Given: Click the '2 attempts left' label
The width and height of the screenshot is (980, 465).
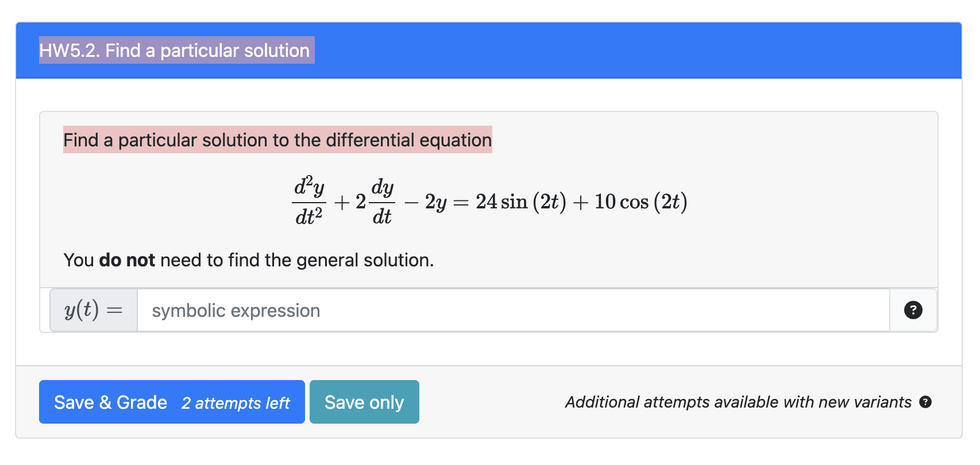Looking at the screenshot, I should click(x=236, y=403).
